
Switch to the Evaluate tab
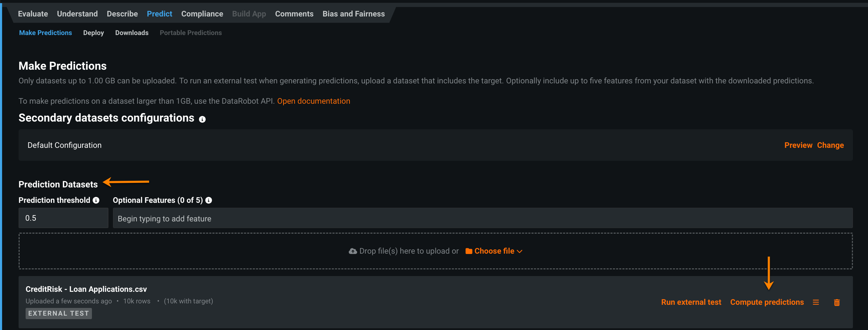[x=33, y=14]
